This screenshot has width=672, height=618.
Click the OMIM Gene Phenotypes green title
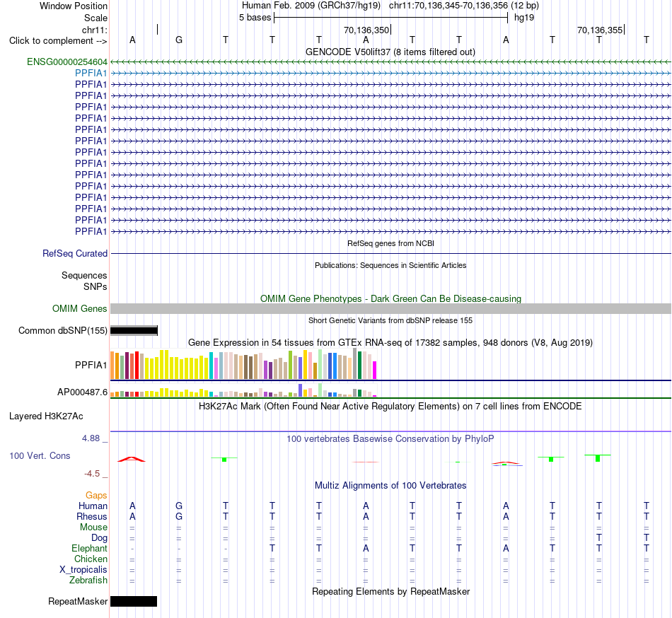390,298
